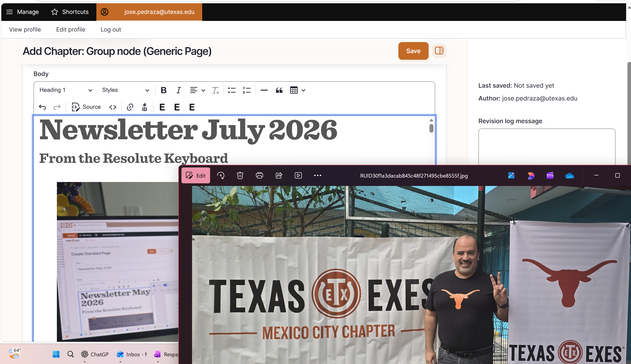Image resolution: width=631 pixels, height=364 pixels.
Task: Minimize the Photos viewer window
Action: [x=596, y=175]
